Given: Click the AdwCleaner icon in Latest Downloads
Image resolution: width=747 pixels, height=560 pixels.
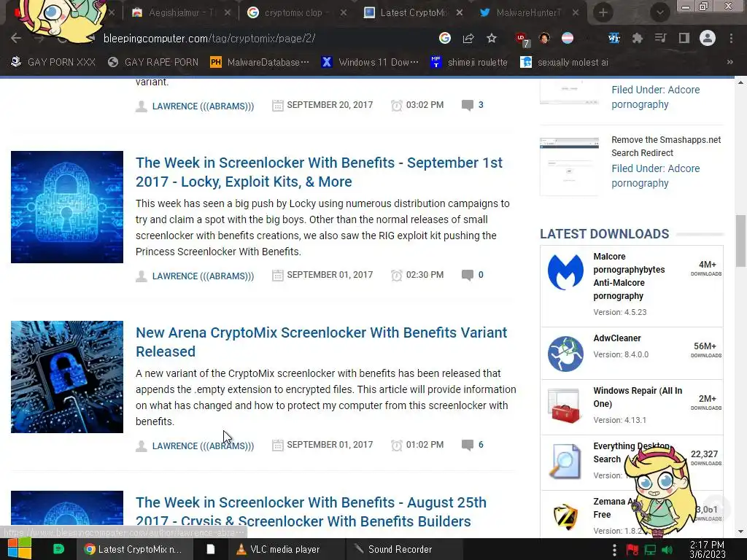Looking at the screenshot, I should pos(565,354).
